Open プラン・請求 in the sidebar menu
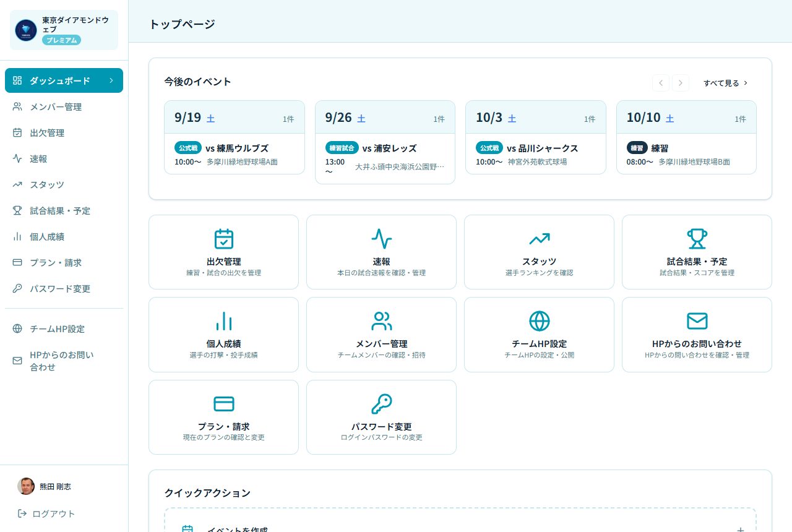This screenshot has width=792, height=532. (x=64, y=263)
